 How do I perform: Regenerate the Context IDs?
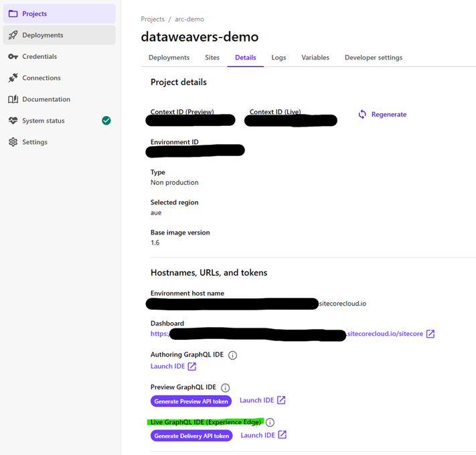pos(382,115)
